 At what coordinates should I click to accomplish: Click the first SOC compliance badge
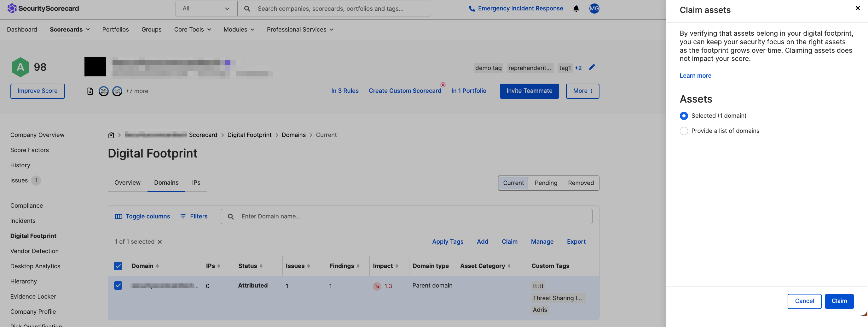[103, 91]
